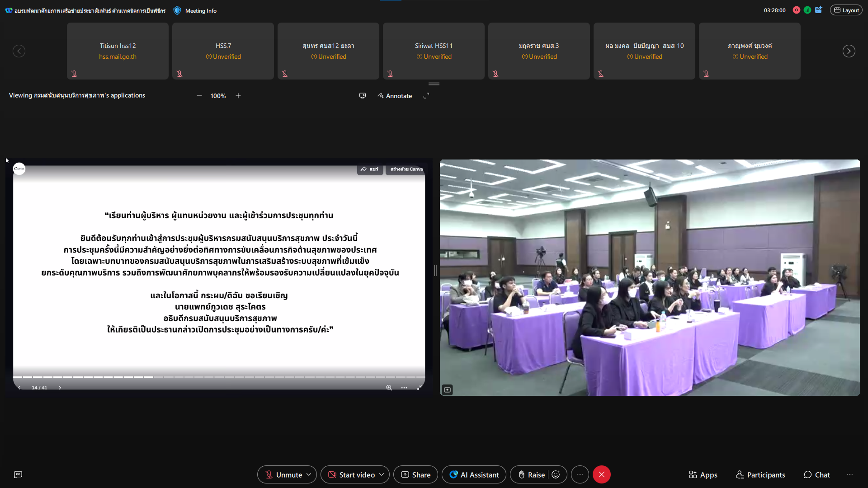
Task: Click the fullscreen expand icon beside Annotate
Action: pos(426,96)
